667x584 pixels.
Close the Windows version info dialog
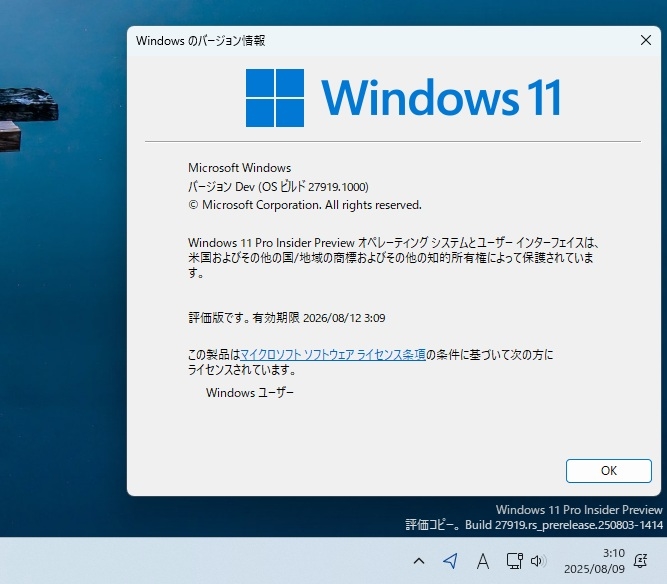pyautogui.click(x=646, y=40)
